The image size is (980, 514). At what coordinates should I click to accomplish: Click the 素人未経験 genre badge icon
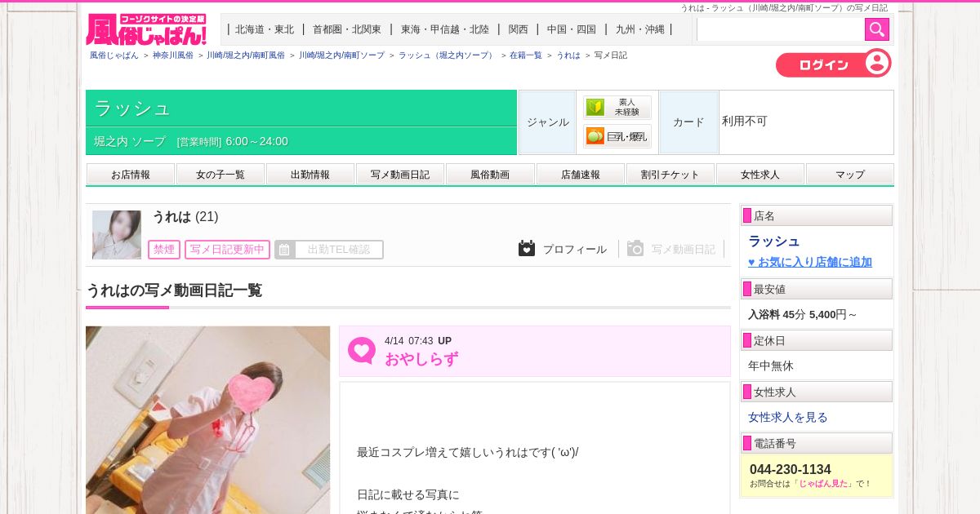(617, 107)
